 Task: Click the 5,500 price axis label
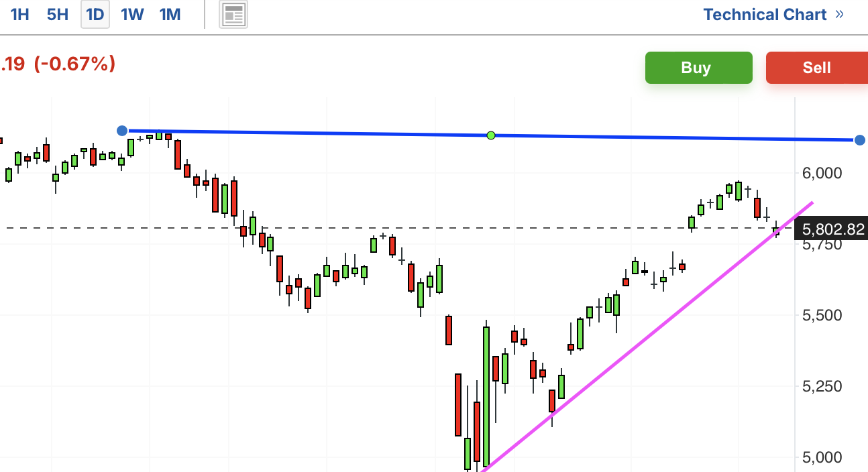tap(822, 315)
